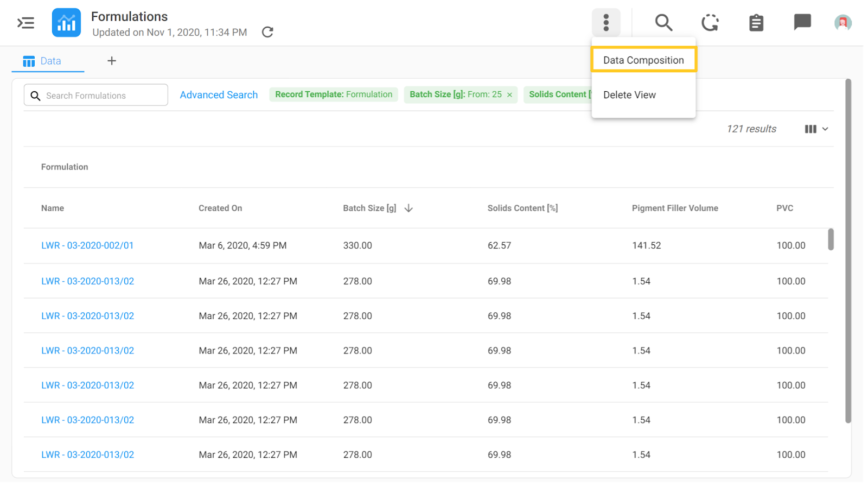Switch to the Data tab

(x=48, y=61)
